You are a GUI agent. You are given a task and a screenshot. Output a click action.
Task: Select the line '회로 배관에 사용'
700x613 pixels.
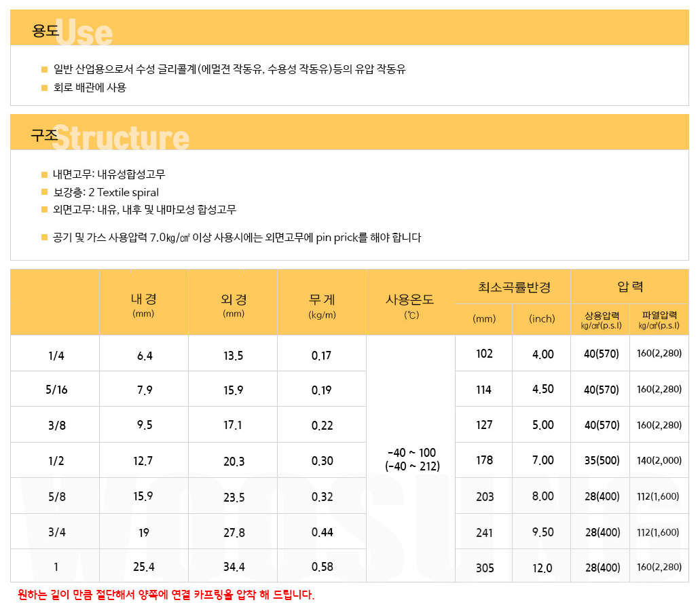point(90,88)
